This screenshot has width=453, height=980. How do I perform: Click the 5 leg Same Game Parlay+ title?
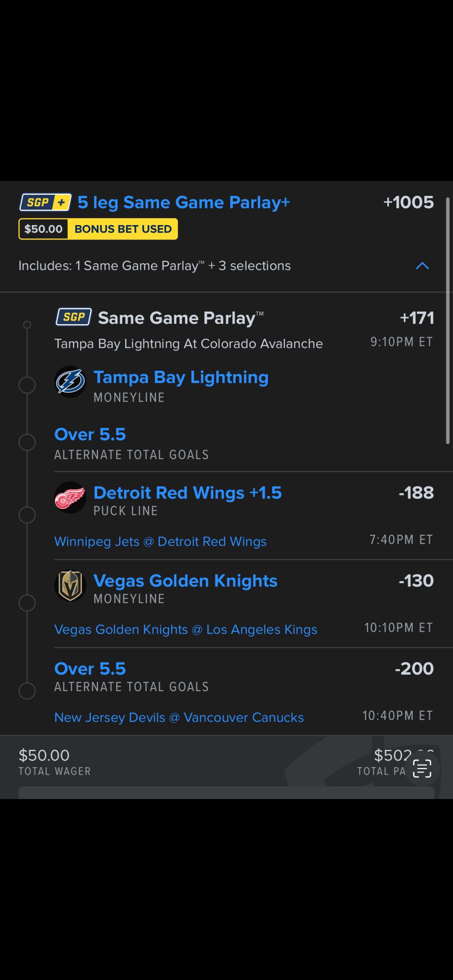pos(184,202)
